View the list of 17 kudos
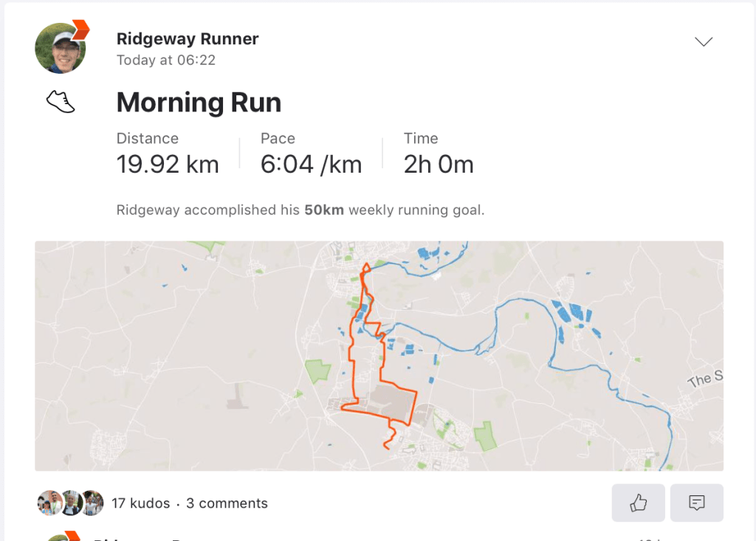This screenshot has width=756, height=541. tap(140, 503)
